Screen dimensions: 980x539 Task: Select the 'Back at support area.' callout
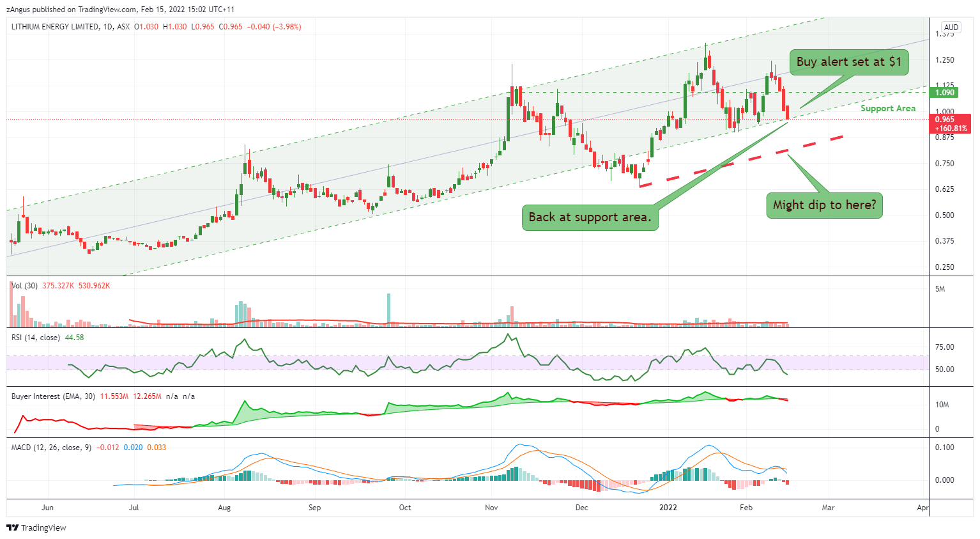(590, 217)
